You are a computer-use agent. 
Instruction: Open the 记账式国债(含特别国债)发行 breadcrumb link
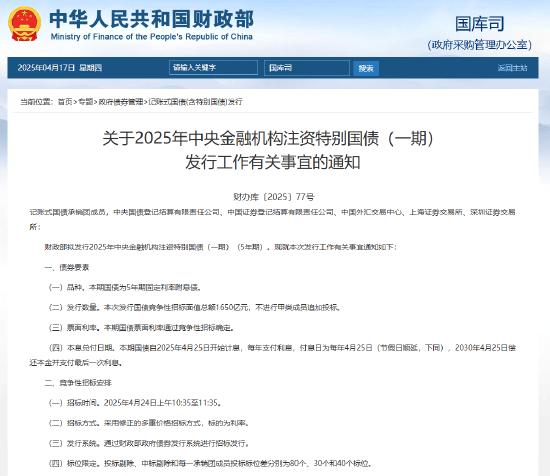coord(195,102)
